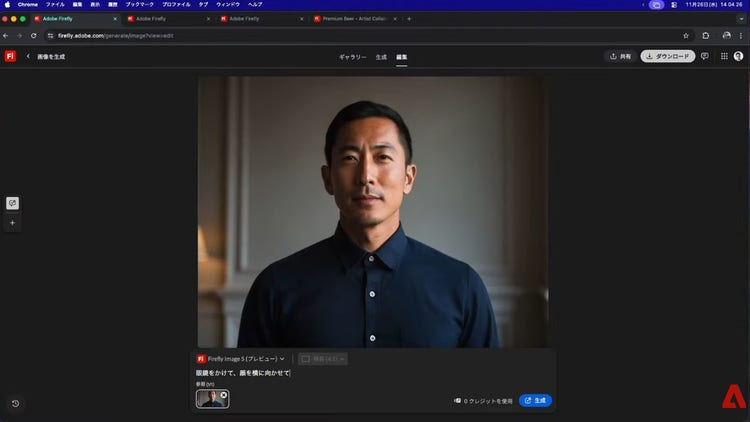
Task: Click into the prompt text field
Action: (370, 373)
